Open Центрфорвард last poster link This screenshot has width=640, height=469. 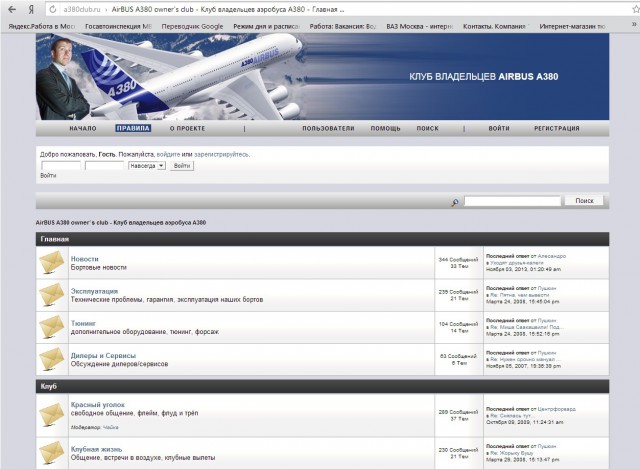556,409
